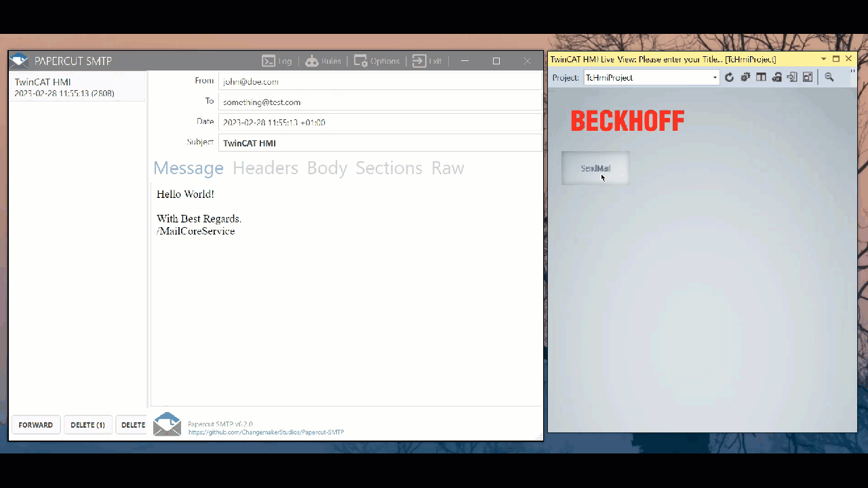Open the window position dropdown arrow in Live View title
This screenshot has height=488, width=868.
coord(824,60)
